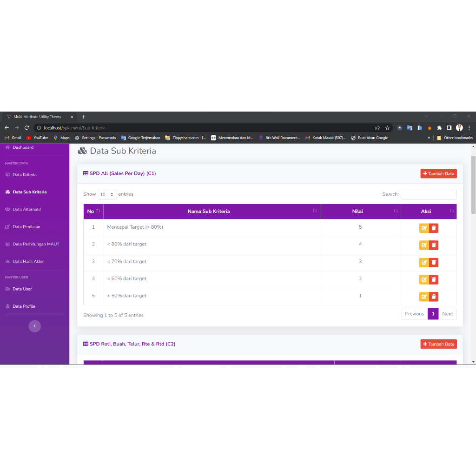This screenshot has width=476, height=476.
Task: Close the Multi-Attribute Utility Theory tab
Action: [x=72, y=117]
